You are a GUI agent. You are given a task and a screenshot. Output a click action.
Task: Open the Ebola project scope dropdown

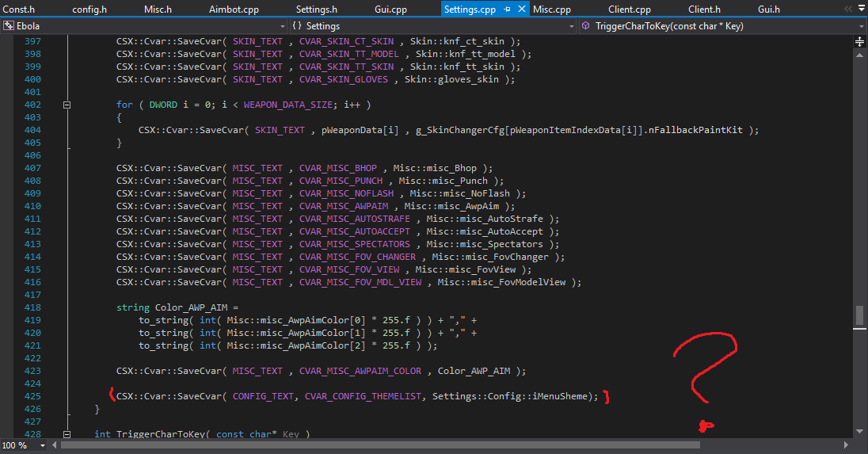[x=282, y=26]
